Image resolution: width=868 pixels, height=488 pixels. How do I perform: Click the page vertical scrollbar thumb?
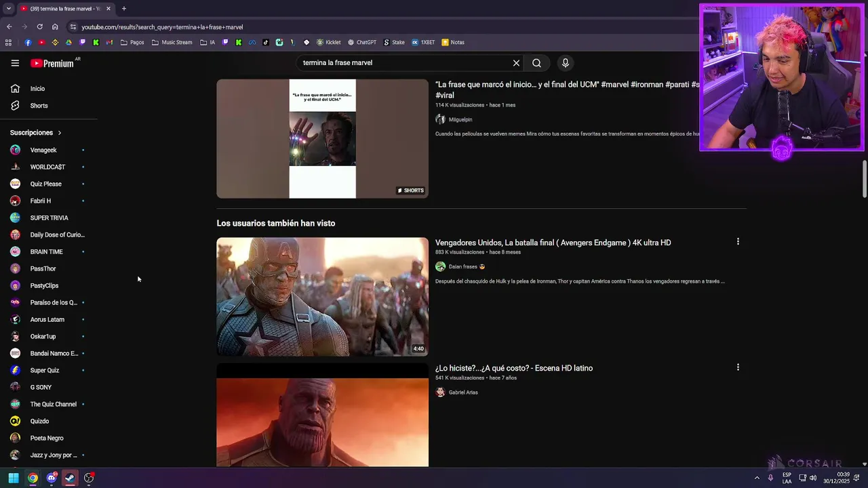point(864,179)
